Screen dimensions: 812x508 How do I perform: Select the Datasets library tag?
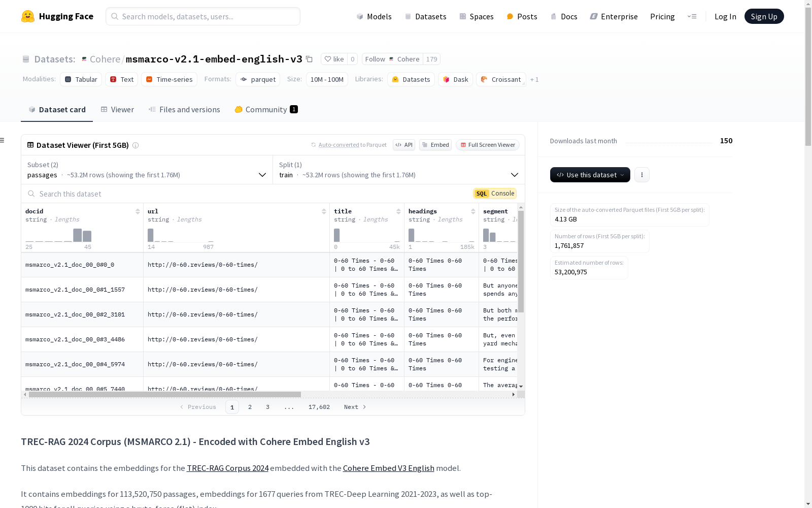pos(411,79)
